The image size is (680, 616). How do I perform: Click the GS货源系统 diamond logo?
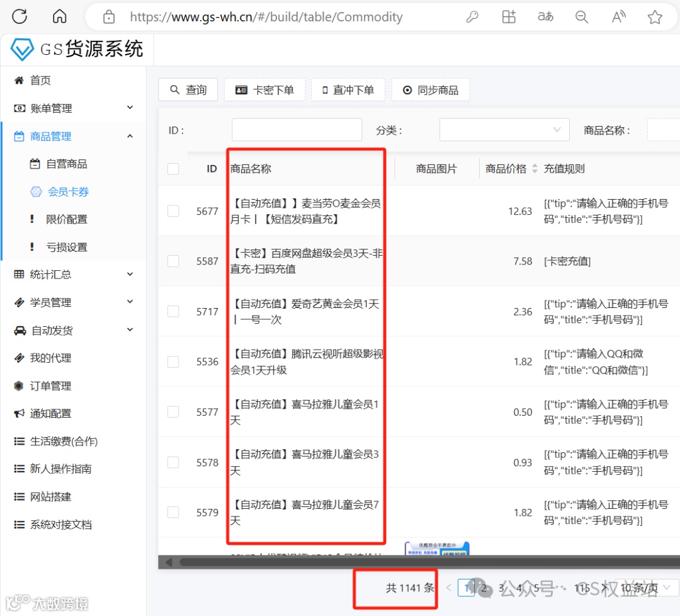point(22,49)
